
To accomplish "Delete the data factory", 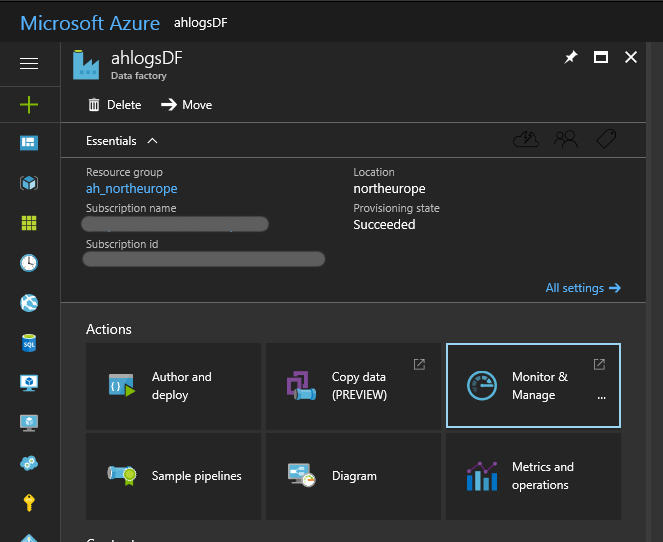I will pyautogui.click(x=115, y=104).
